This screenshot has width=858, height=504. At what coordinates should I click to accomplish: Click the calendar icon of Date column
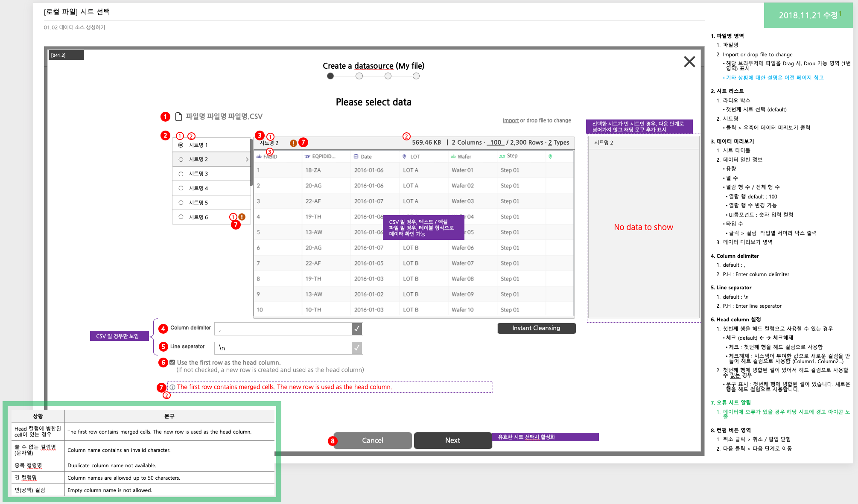click(356, 157)
